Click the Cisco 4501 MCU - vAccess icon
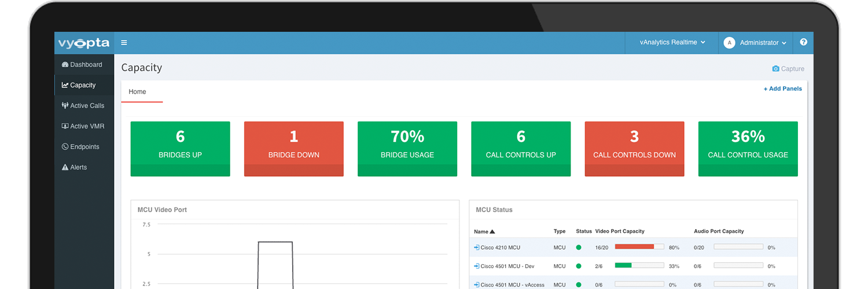This screenshot has width=868, height=289. coord(476,285)
